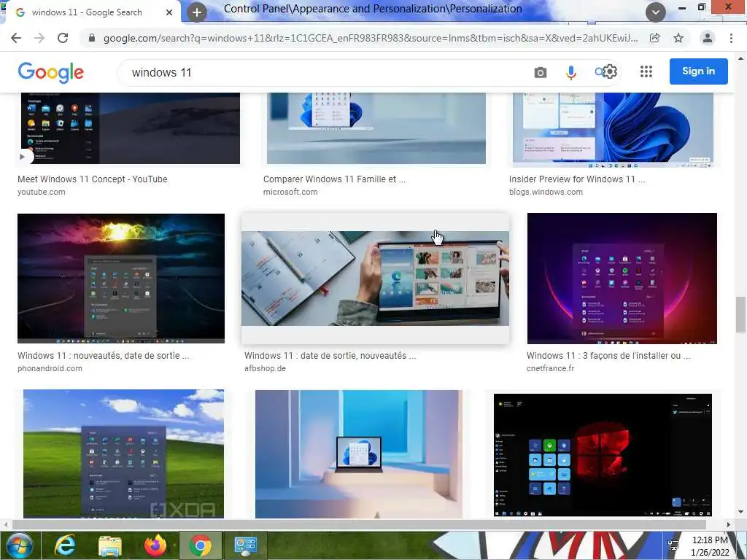Open the Chrome profile avatar
Image resolution: width=747 pixels, height=560 pixels.
coord(708,38)
